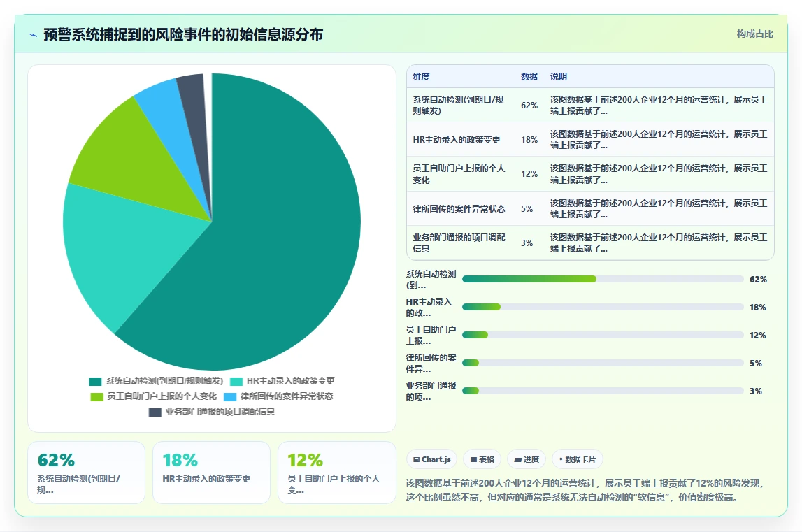Toggle 业务部门通报的项目调配信息 legend swatch

(x=155, y=412)
